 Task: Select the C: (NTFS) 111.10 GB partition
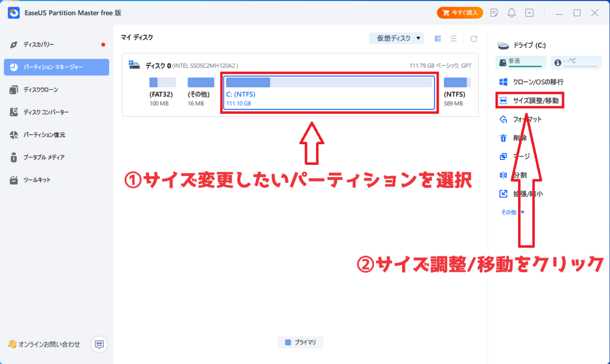(329, 92)
